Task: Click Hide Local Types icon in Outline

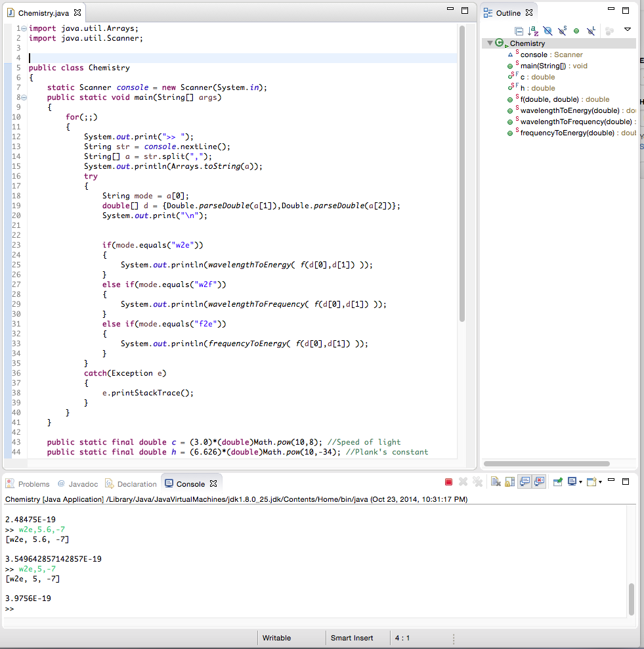Action: pyautogui.click(x=591, y=31)
